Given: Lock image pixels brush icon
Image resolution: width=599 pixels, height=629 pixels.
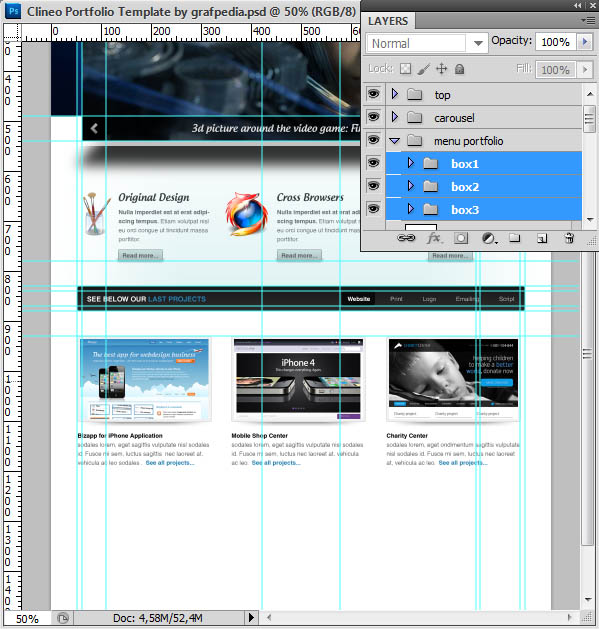Looking at the screenshot, I should [x=424, y=69].
